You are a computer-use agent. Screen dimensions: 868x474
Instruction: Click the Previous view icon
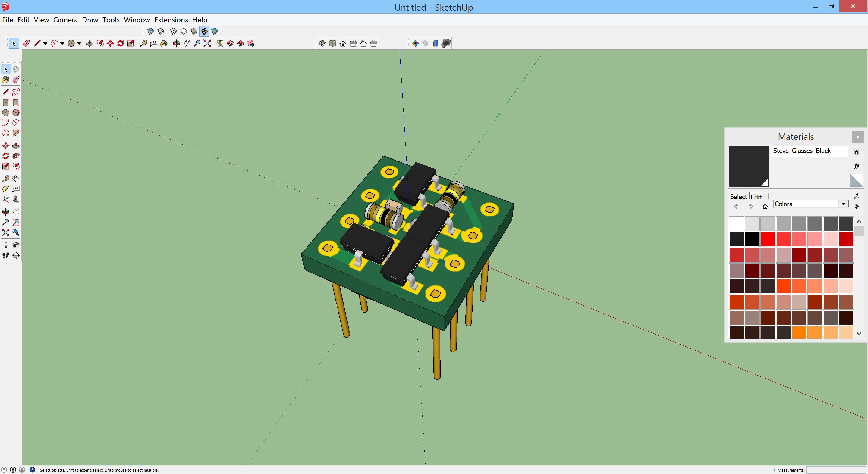tap(16, 232)
